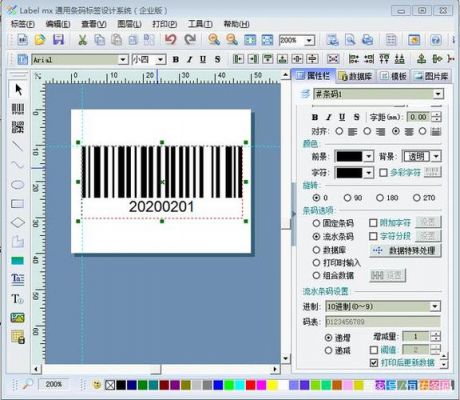Select the straight line tool
This screenshot has width=460, height=400.
18,146
